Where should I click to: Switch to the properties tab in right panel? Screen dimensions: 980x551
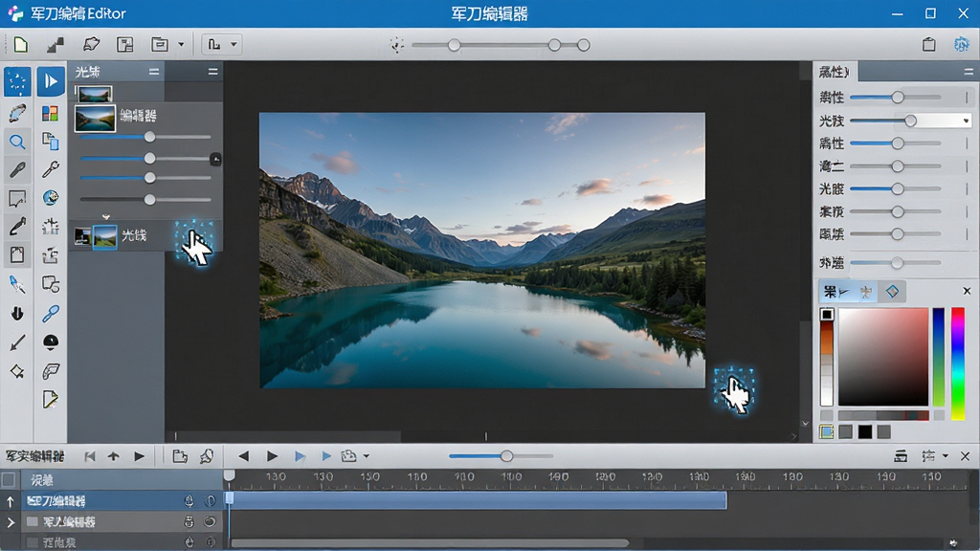(835, 72)
